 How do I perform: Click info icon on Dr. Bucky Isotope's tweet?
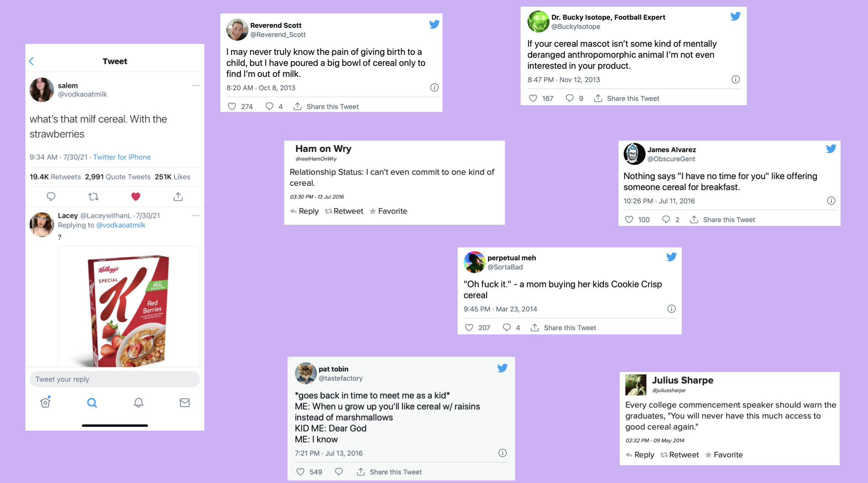coord(735,79)
